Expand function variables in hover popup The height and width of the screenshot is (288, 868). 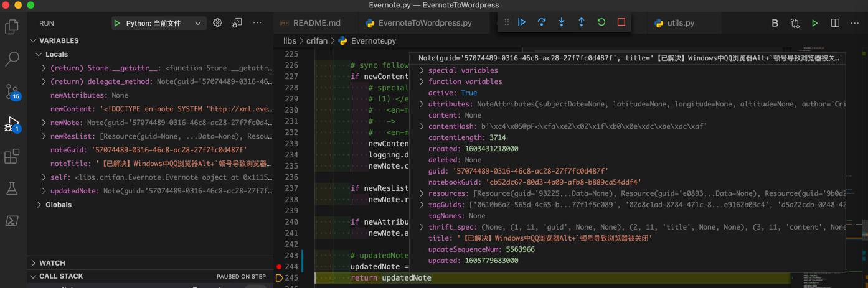pyautogui.click(x=422, y=81)
